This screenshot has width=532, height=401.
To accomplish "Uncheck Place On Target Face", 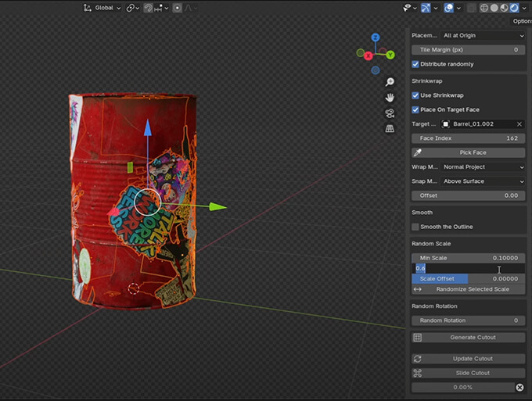I will coord(415,109).
